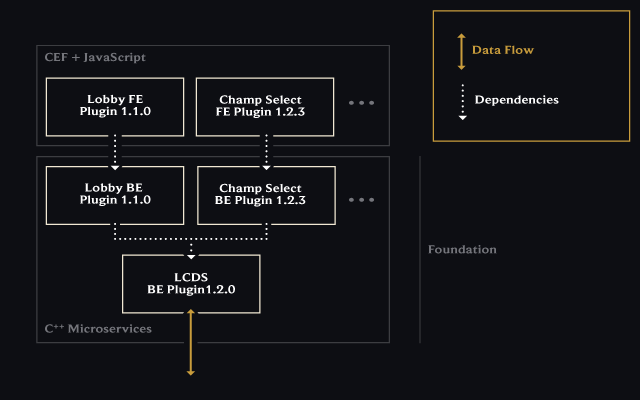Click the "Dependencies" legend label

516,100
